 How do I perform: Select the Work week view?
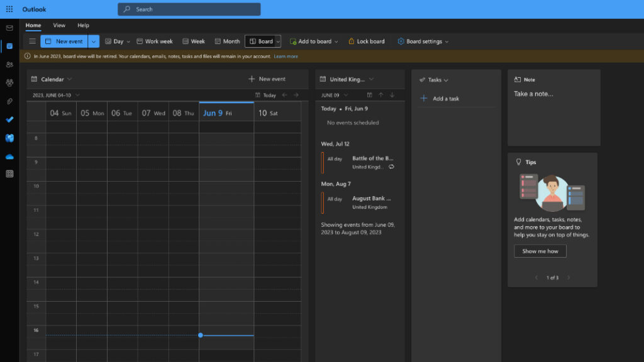point(154,41)
